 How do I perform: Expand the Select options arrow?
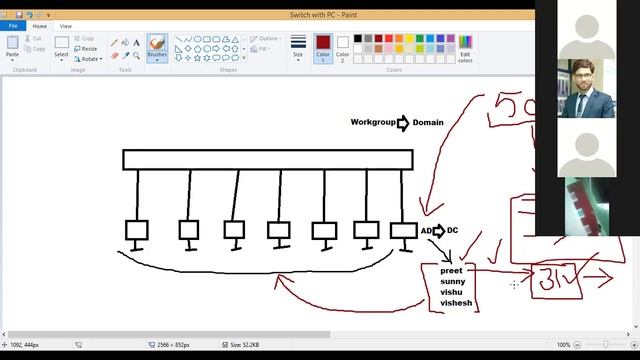tap(61, 60)
